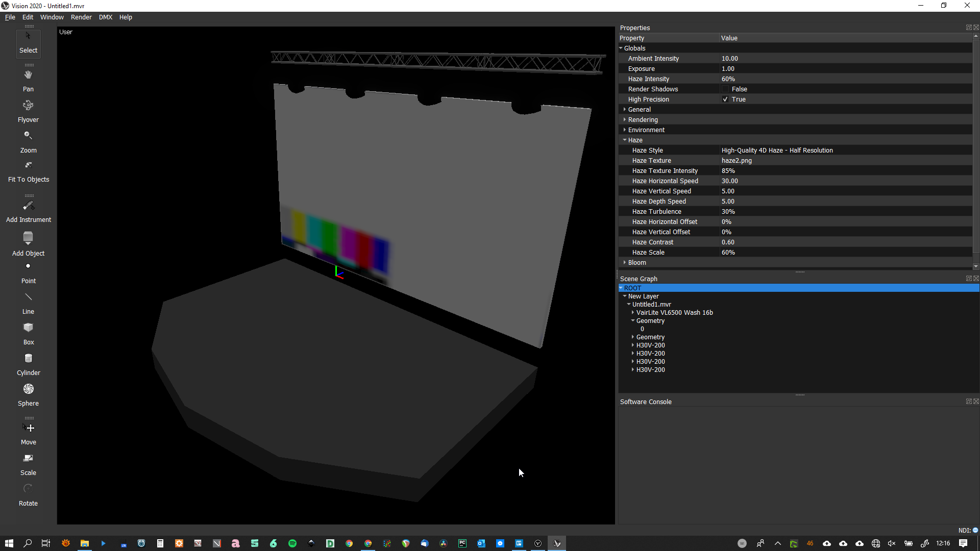Expand the VariLite VL6500 Wash node
This screenshot has width=980, height=551.
tap(633, 313)
